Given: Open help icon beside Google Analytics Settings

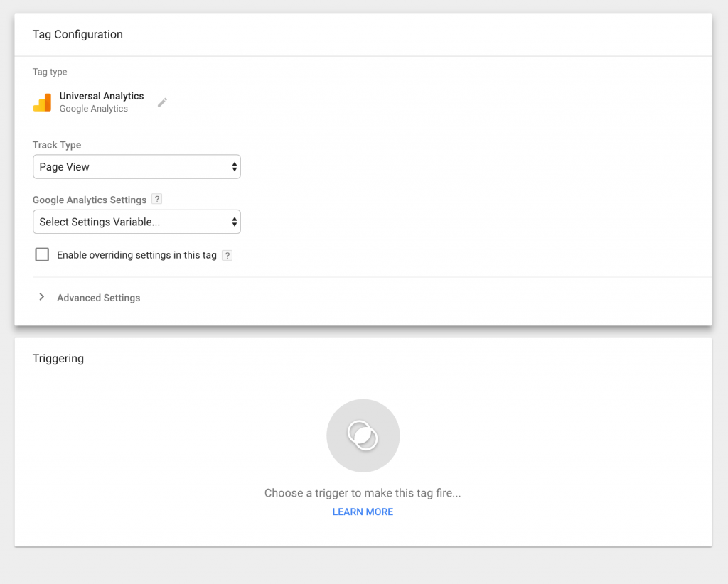Looking at the screenshot, I should (x=157, y=200).
